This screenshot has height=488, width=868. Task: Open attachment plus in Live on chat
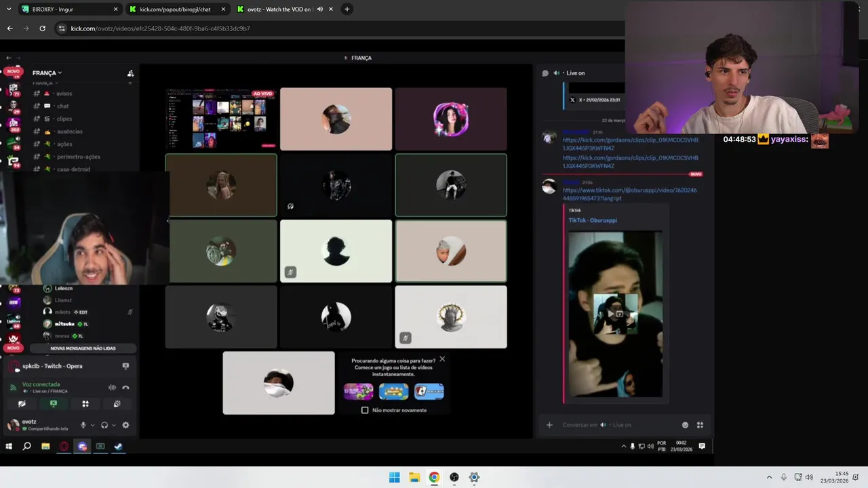click(x=549, y=425)
